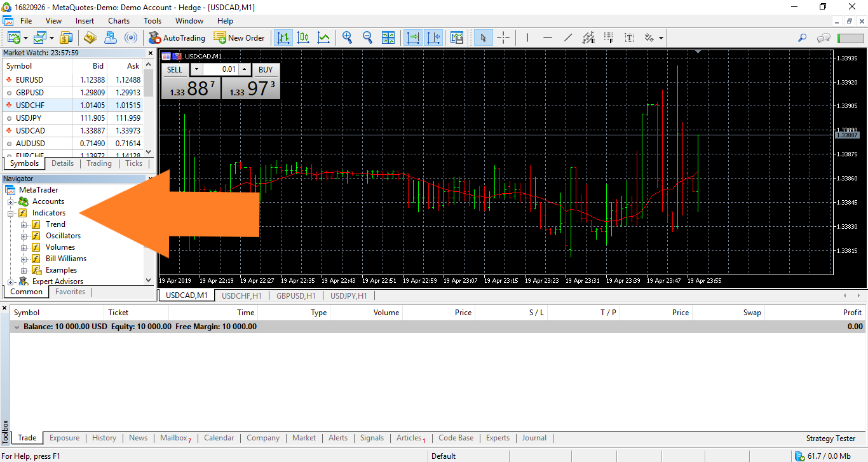Open the chart profiles toolbar icon

pos(41,37)
